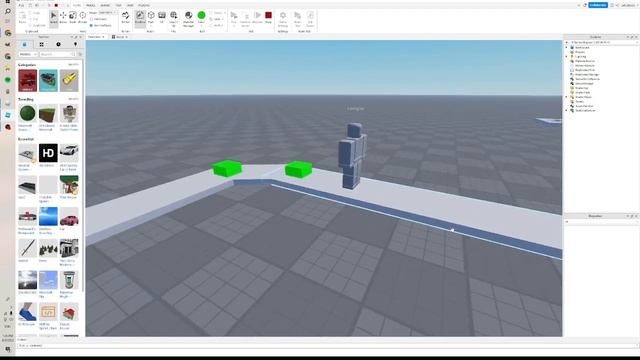Select the white sports car model thumbnail
640x360 pixels.
coord(69,153)
